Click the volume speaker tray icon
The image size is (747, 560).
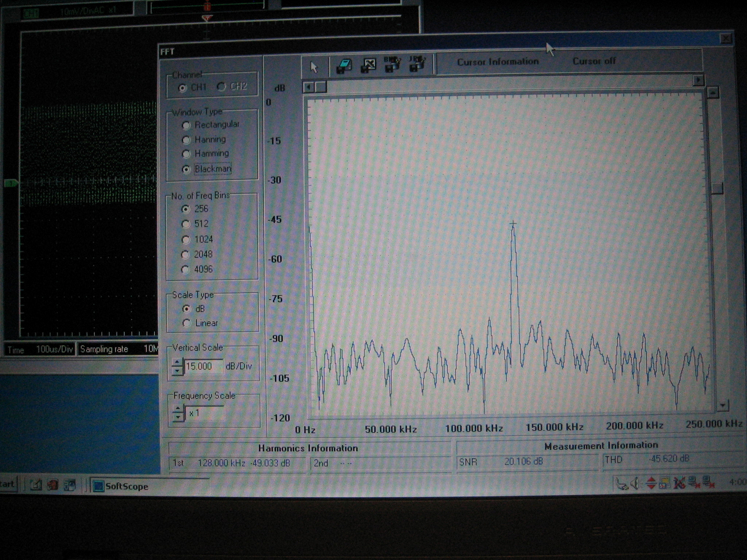[x=635, y=483]
